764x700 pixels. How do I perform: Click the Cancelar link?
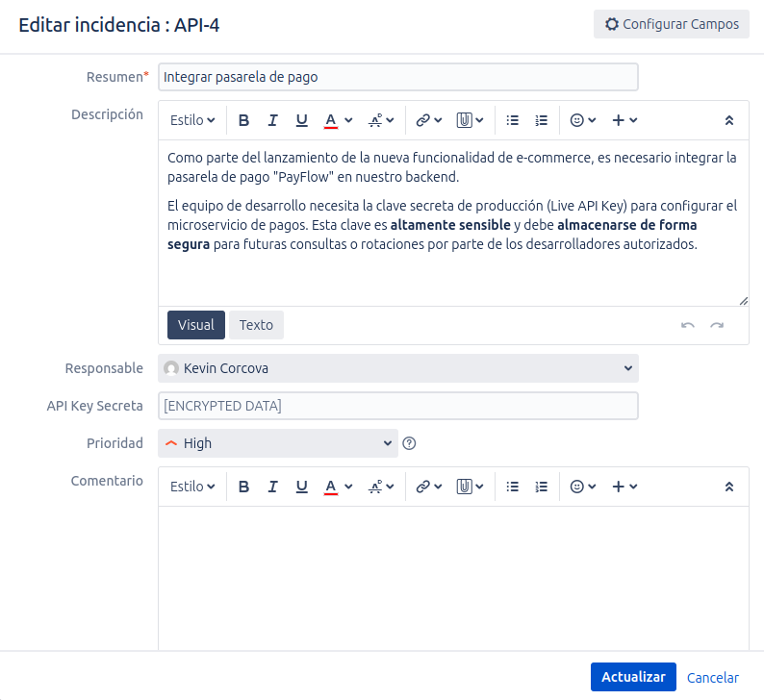[x=712, y=677]
